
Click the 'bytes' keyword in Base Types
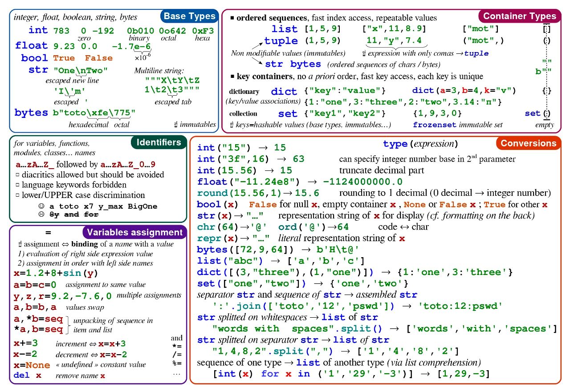[31, 112]
